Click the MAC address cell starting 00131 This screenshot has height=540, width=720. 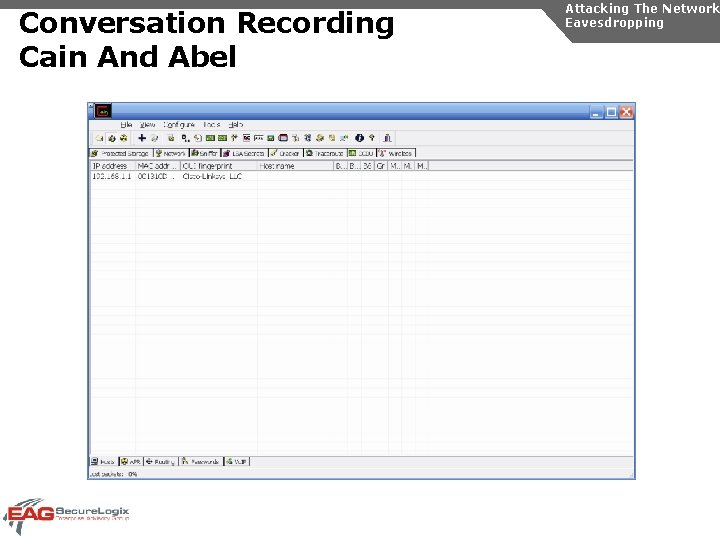[156, 176]
